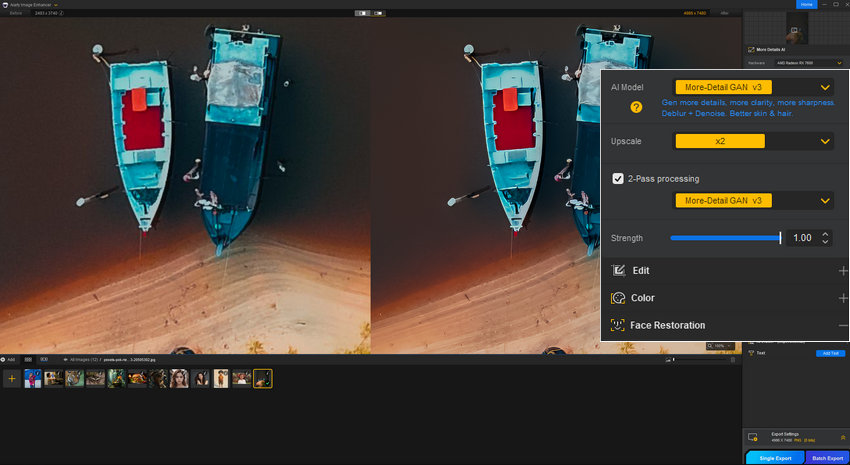This screenshot has width=850, height=465.
Task: Select the tiger thumbnail
Action: coord(74,379)
